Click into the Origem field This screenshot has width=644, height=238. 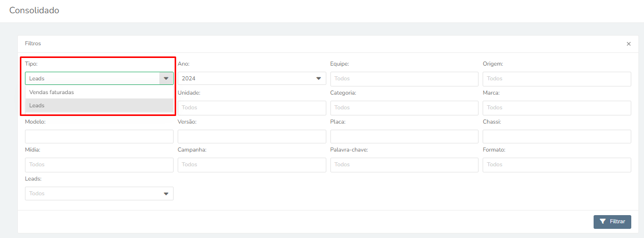[557, 79]
